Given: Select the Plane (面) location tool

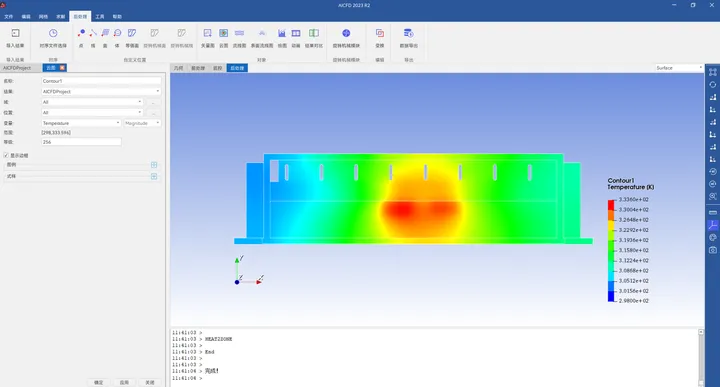Looking at the screenshot, I should [105, 33].
